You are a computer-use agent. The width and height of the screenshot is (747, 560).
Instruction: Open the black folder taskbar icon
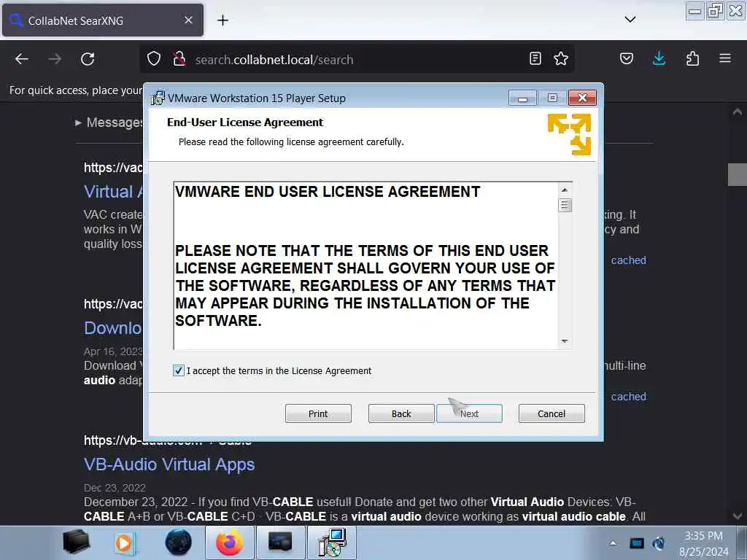coord(76,542)
